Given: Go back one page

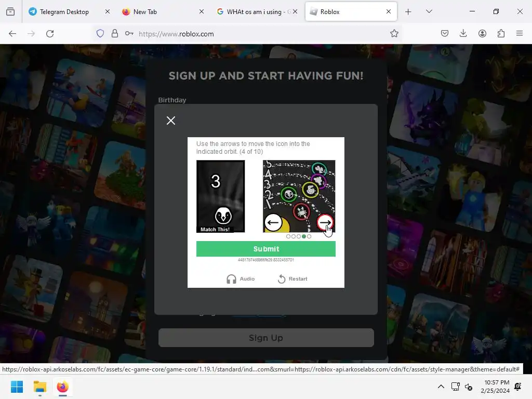Looking at the screenshot, I should point(12,34).
